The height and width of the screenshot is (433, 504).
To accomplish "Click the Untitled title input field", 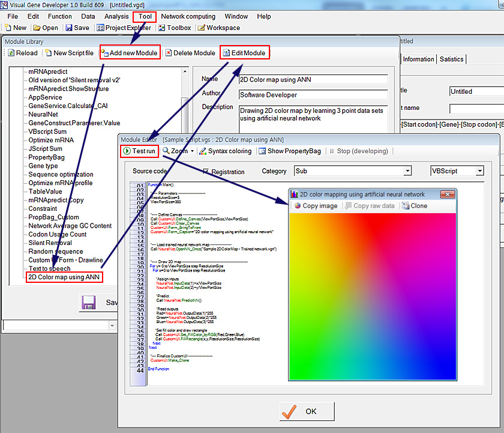I will click(476, 91).
